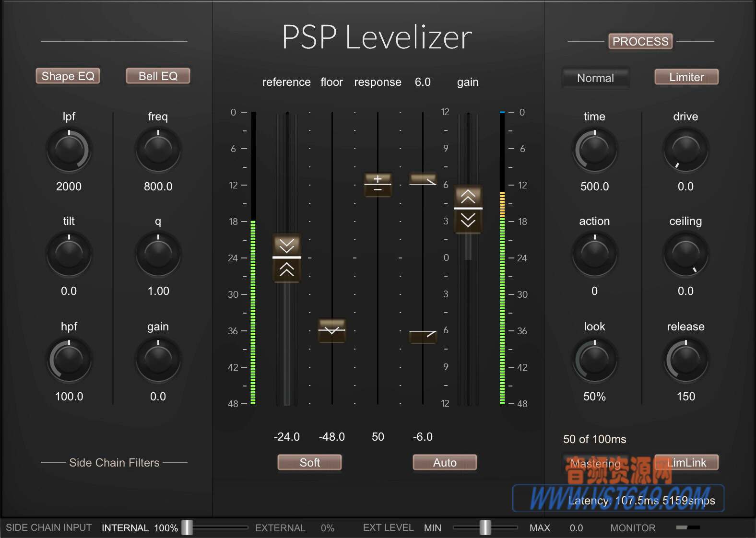Click the lpf value 2000
The width and height of the screenshot is (756, 538).
click(x=69, y=187)
